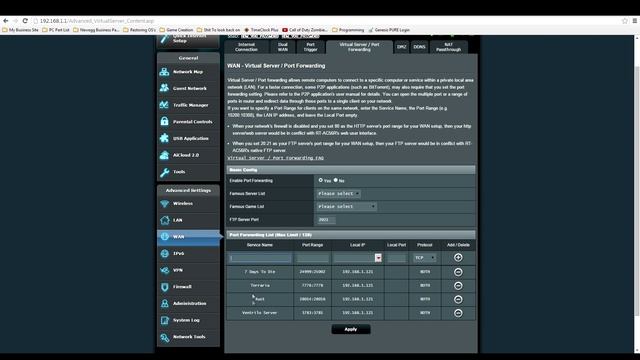Open the Parental Controls section
640x360 pixels.
pos(188,122)
